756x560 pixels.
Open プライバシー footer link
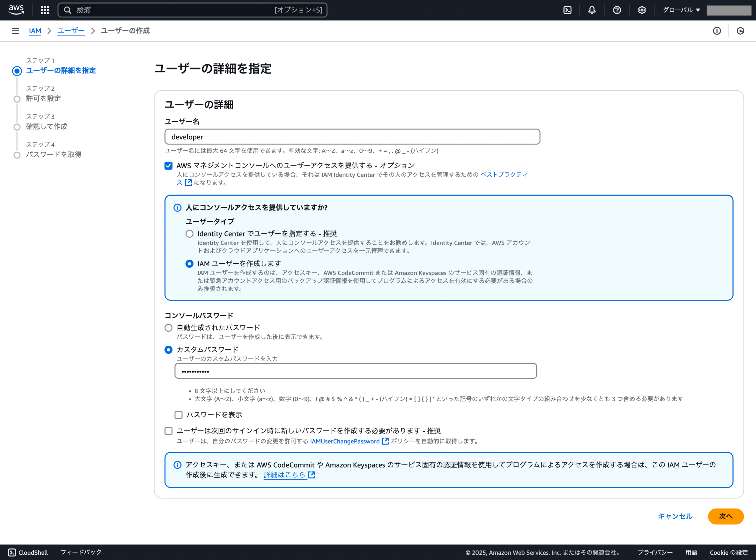tap(655, 552)
